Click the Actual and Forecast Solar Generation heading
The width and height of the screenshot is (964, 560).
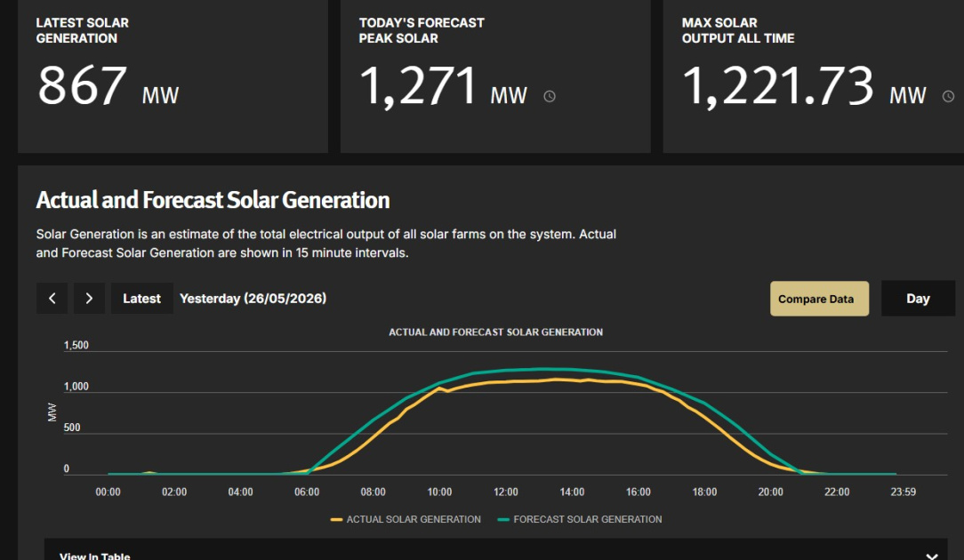click(213, 200)
